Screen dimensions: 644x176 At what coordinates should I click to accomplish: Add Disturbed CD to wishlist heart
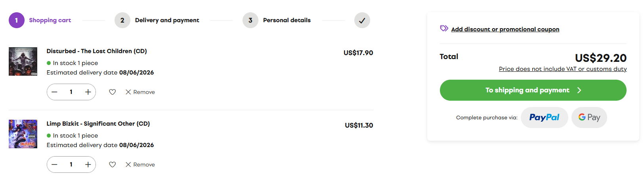113,92
